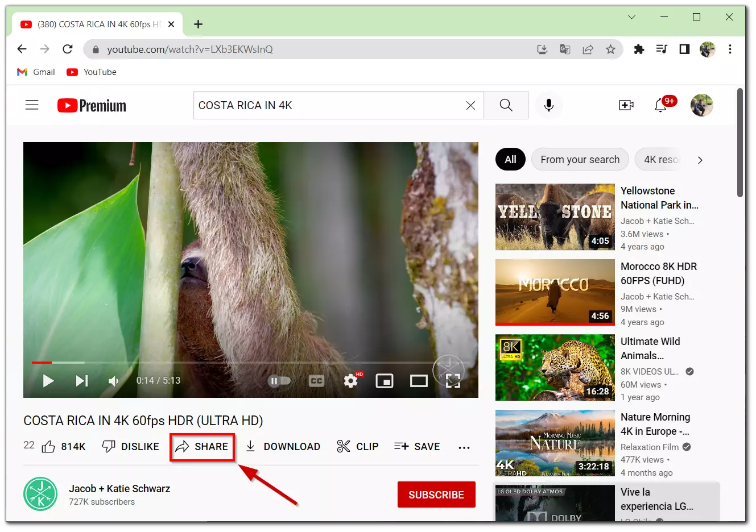The height and width of the screenshot is (532, 756).
Task: Open the Morocco 8K HDR thumbnail
Action: point(555,292)
